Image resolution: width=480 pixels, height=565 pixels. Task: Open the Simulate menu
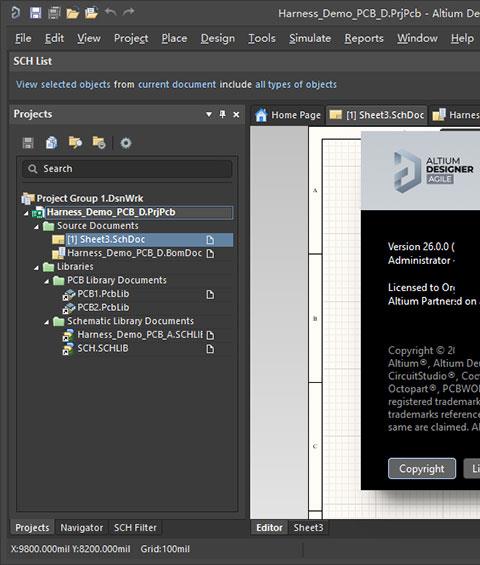pyautogui.click(x=310, y=38)
